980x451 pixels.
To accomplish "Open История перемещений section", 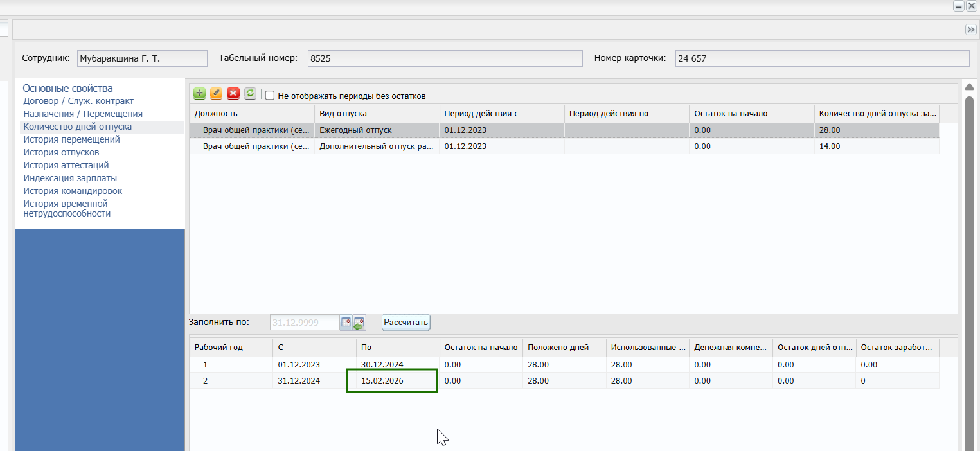I will tap(71, 139).
